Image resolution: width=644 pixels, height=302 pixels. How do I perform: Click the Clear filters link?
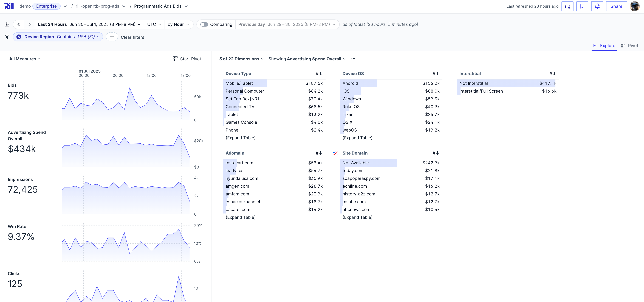pyautogui.click(x=132, y=37)
